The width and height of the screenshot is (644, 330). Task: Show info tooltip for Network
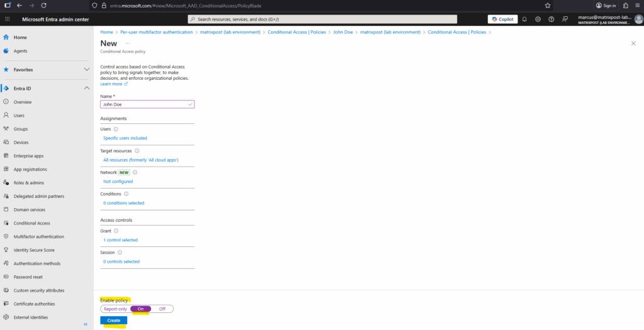[x=135, y=172]
